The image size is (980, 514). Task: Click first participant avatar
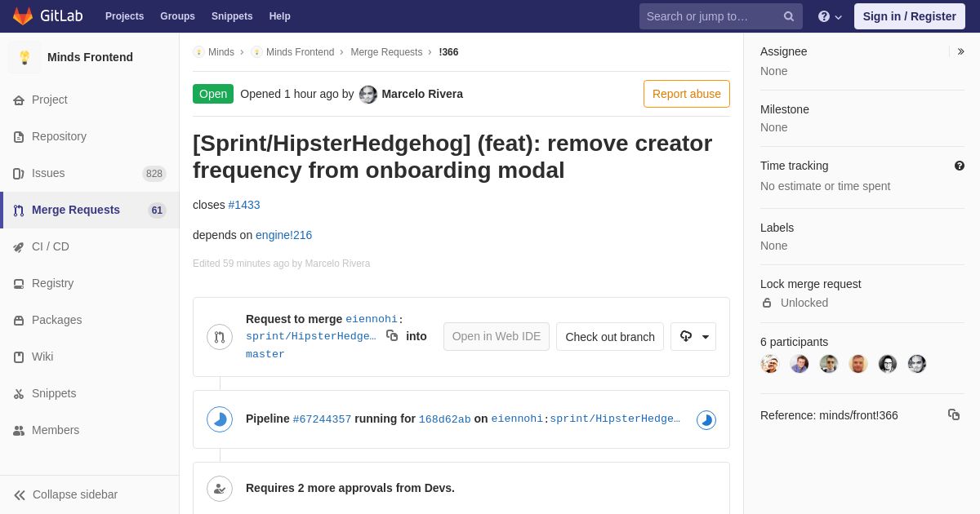(x=770, y=364)
